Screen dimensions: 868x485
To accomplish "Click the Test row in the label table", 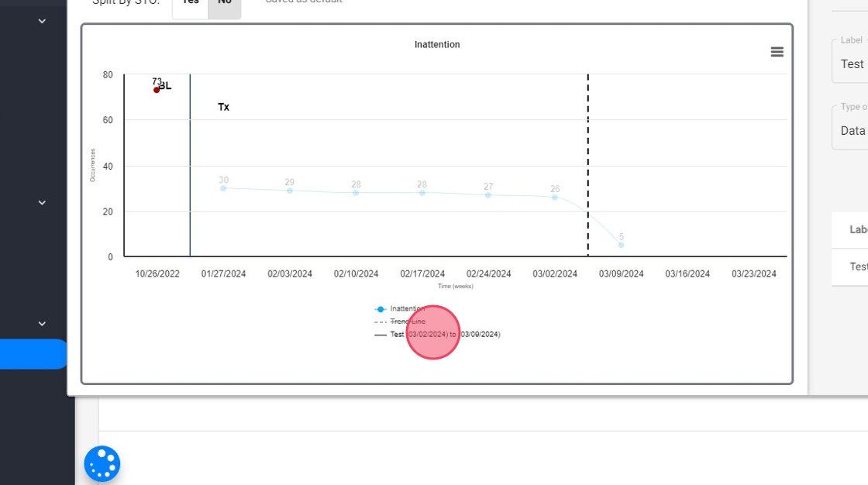I will tap(850, 267).
